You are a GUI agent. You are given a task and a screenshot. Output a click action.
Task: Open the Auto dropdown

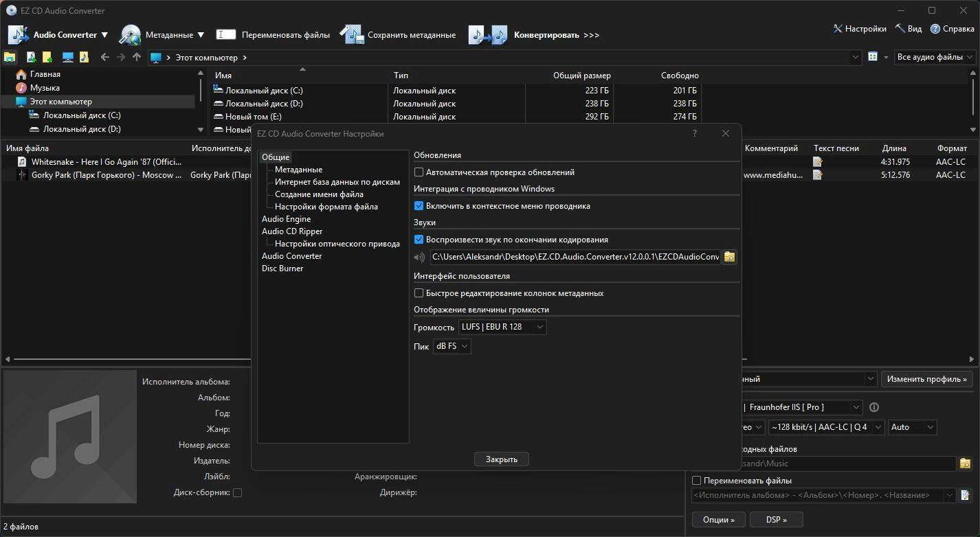(x=912, y=427)
